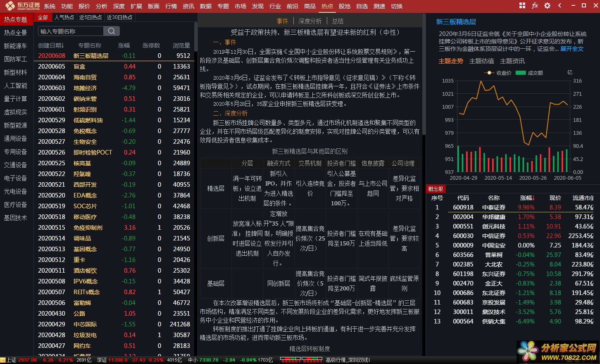Screen dimensions: 600x364
Task: Select 量子计算 in left sidebar
Action: click(16, 99)
